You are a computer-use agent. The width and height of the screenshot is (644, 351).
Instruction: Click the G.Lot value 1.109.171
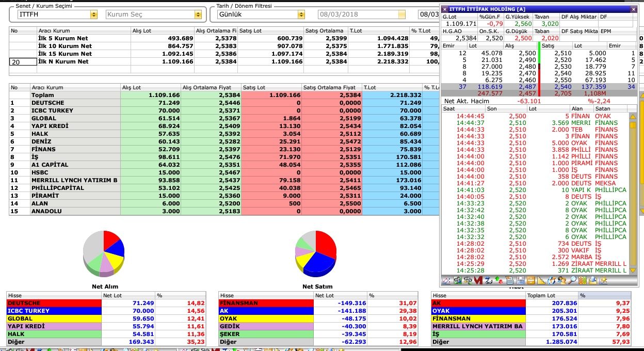(461, 24)
